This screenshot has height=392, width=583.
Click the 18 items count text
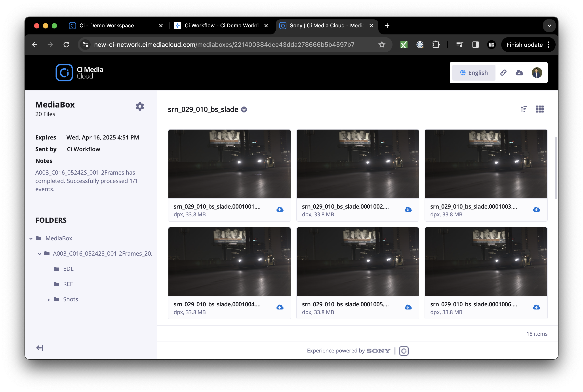pyautogui.click(x=537, y=334)
